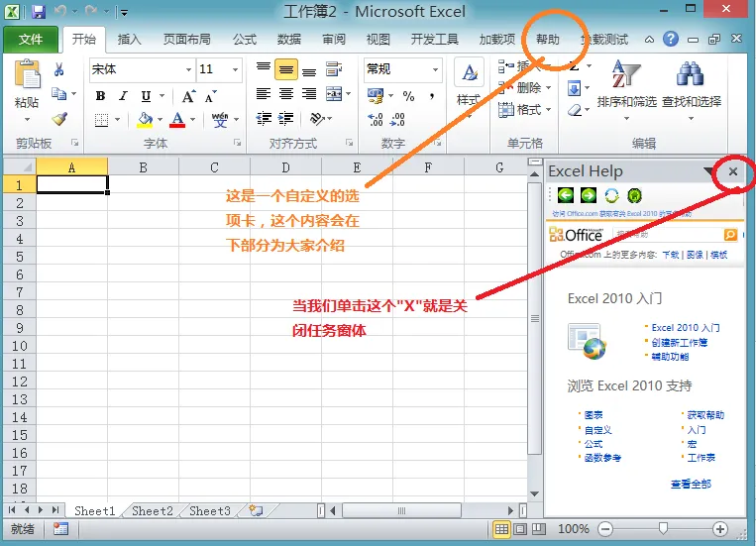Align text left
This screenshot has width=756, height=546.
(264, 93)
